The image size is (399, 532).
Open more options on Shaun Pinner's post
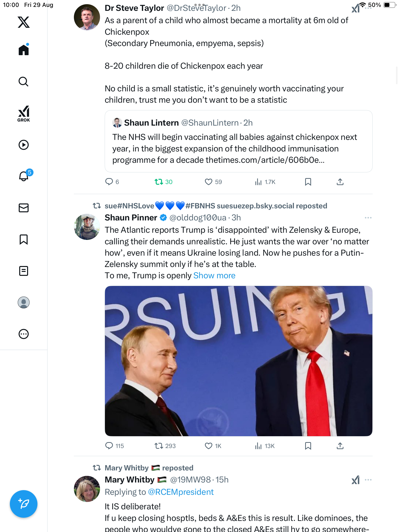(x=368, y=218)
